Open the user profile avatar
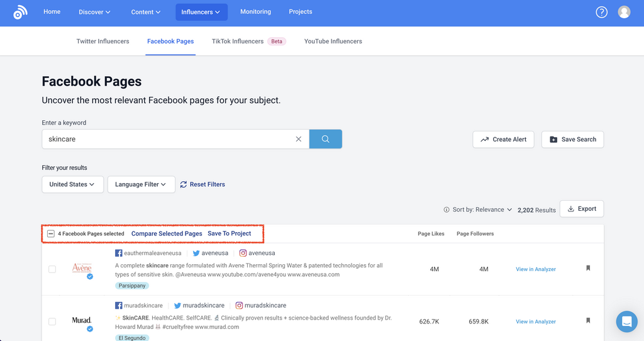Screen dimensions: 644x341 [x=624, y=12]
